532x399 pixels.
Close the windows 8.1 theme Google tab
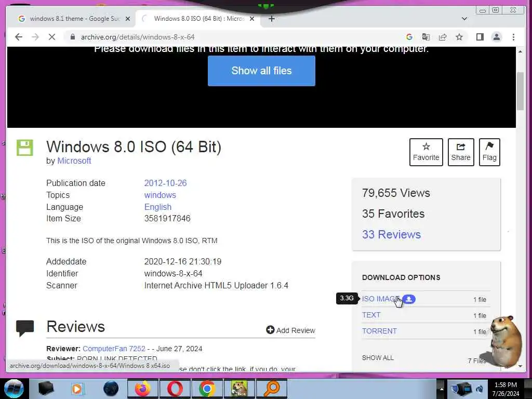[128, 19]
